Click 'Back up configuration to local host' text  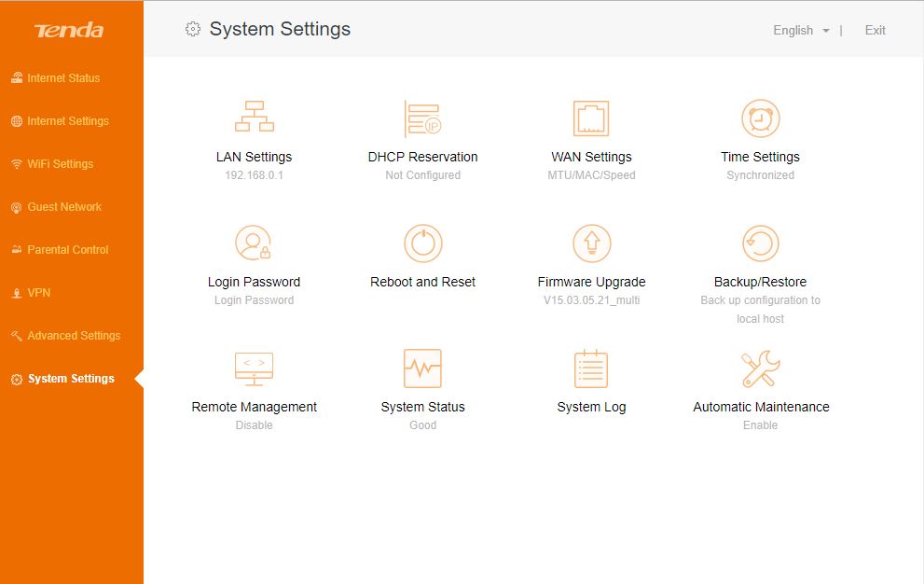point(760,310)
